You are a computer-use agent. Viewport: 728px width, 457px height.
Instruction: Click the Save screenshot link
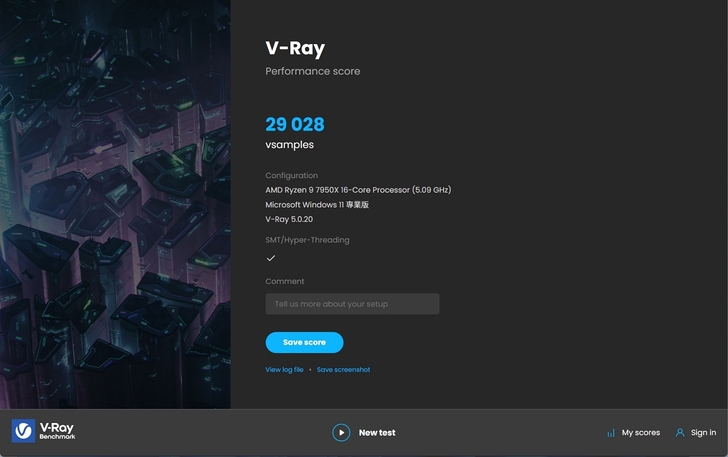coord(343,370)
